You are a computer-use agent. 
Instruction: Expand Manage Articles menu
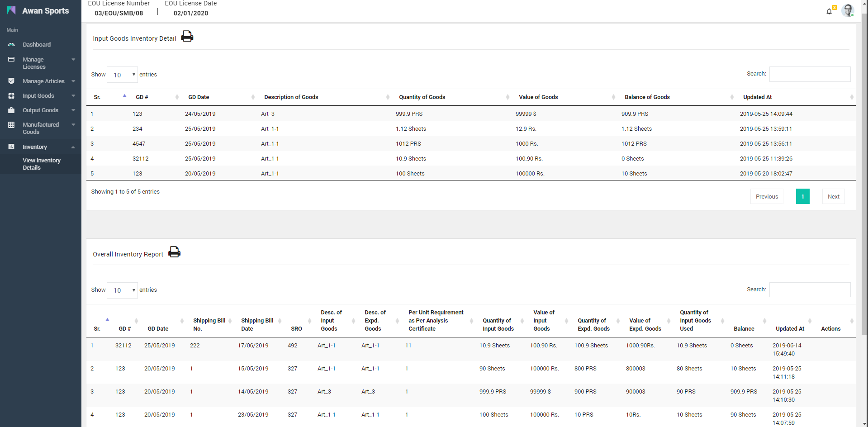tap(41, 81)
